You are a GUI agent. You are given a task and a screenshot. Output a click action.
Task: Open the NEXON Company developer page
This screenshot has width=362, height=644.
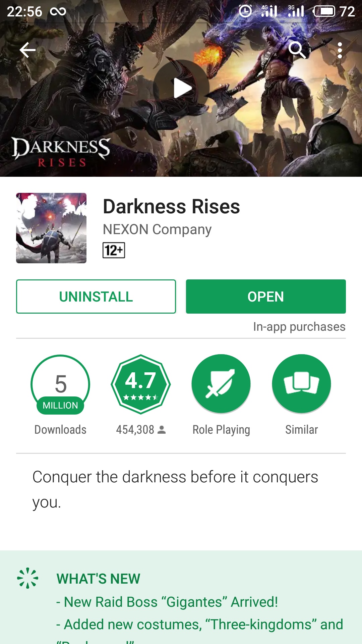[157, 230]
